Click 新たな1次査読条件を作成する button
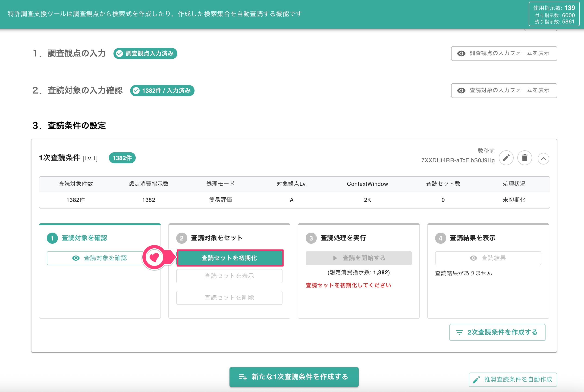The width and height of the screenshot is (584, 392). coord(294,377)
